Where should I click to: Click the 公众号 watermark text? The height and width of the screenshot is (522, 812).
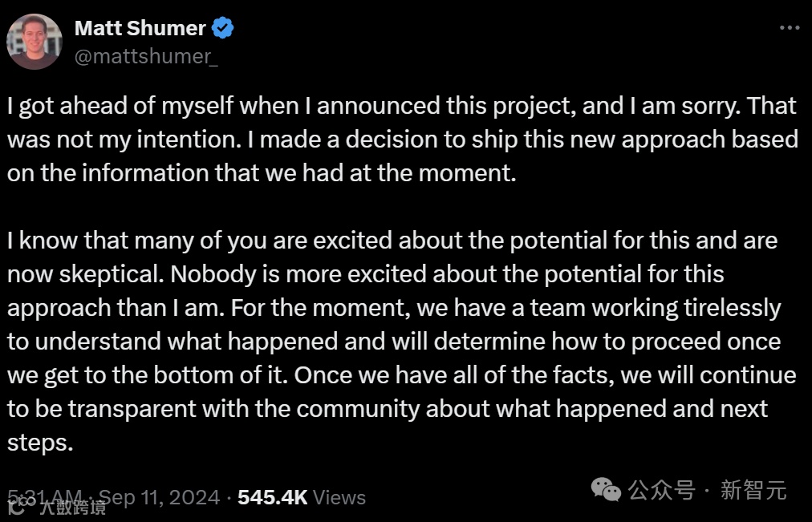pyautogui.click(x=661, y=489)
